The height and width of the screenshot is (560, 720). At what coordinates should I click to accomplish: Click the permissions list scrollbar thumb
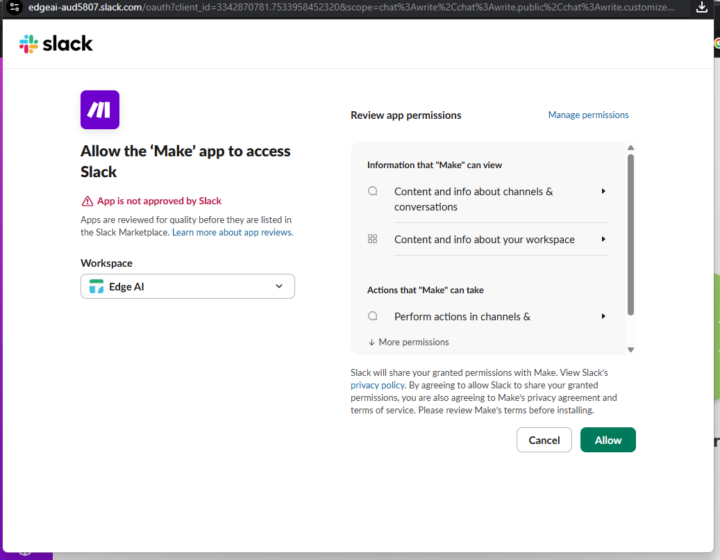click(630, 235)
